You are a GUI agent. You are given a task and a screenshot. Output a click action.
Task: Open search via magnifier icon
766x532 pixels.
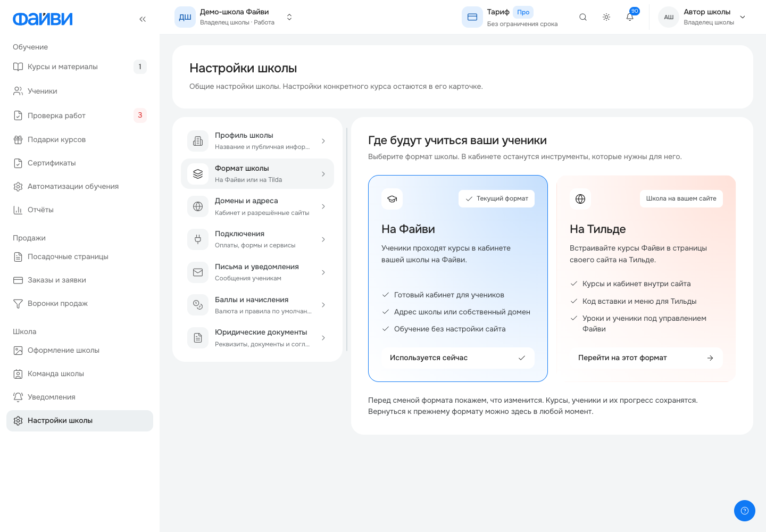[x=583, y=17]
